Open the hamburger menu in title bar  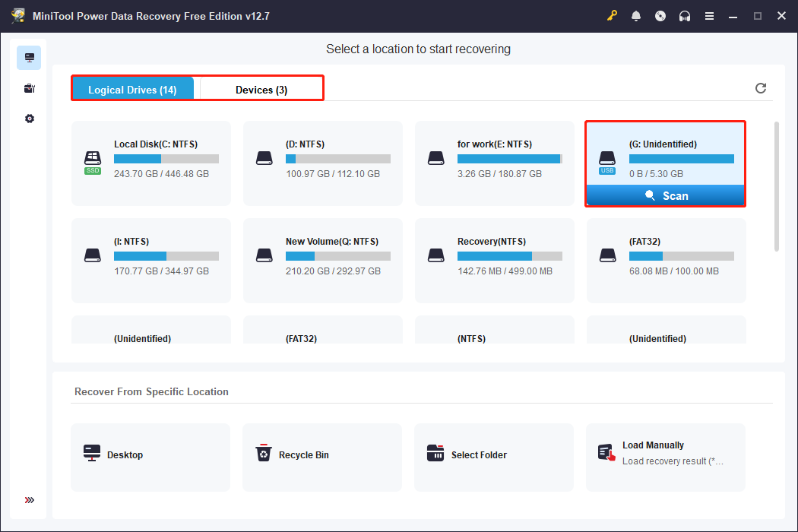click(709, 16)
